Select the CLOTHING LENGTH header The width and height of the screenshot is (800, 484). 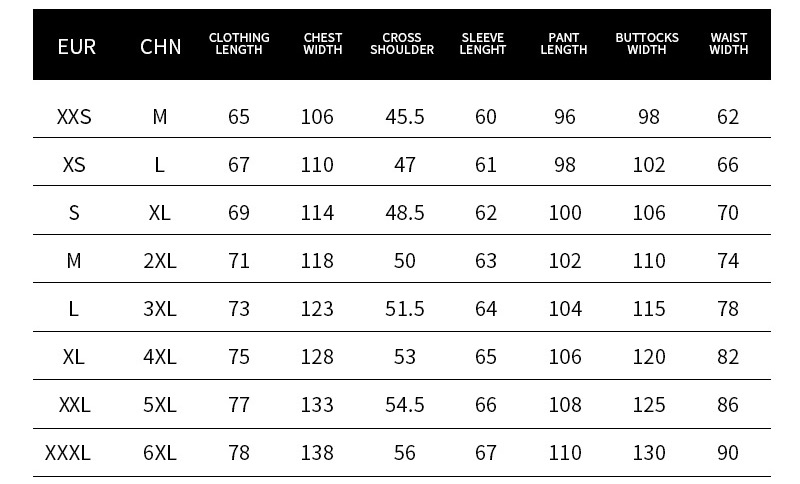[239, 44]
